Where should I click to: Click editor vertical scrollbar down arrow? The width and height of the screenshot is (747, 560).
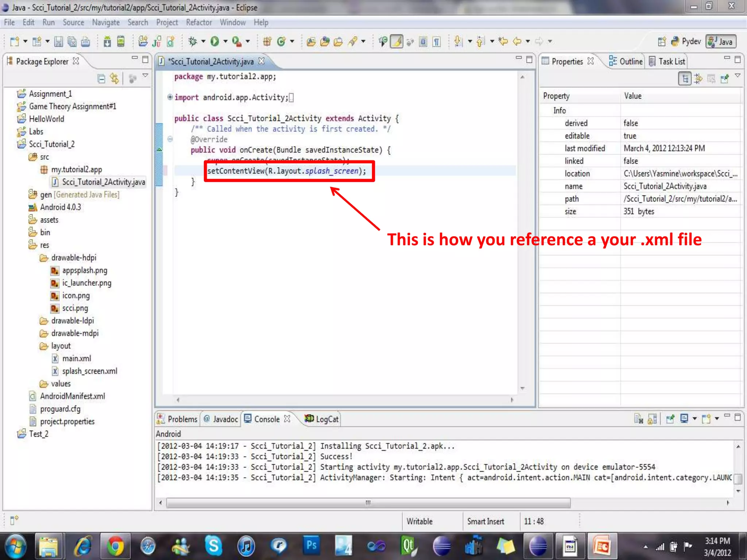coord(522,388)
